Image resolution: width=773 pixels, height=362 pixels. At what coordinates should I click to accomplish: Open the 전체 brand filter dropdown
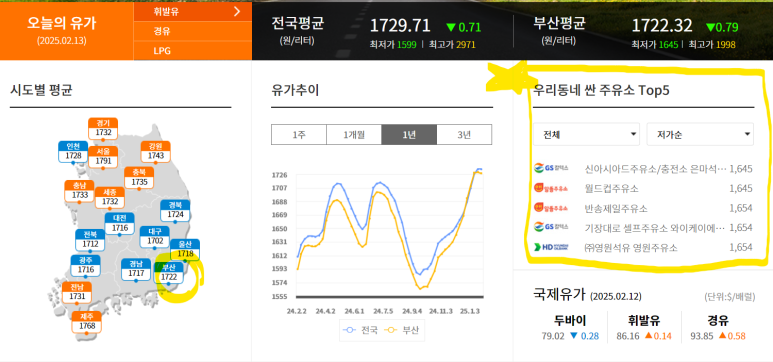(x=586, y=134)
